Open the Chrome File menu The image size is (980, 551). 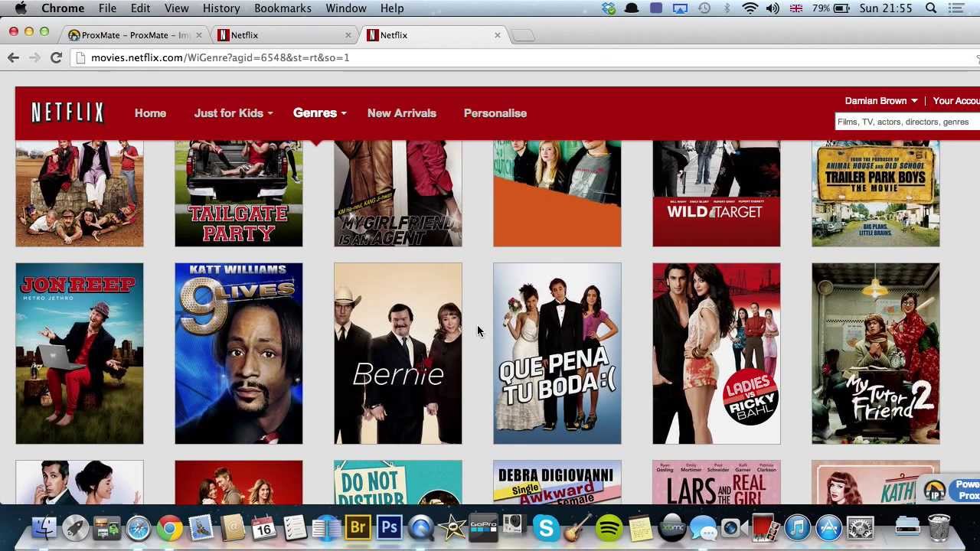(x=107, y=8)
